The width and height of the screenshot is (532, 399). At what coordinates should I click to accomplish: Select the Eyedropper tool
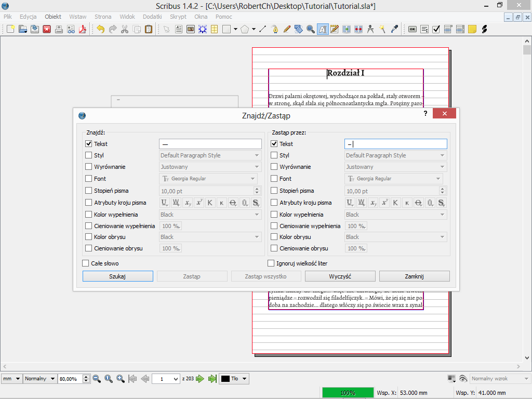click(x=394, y=29)
